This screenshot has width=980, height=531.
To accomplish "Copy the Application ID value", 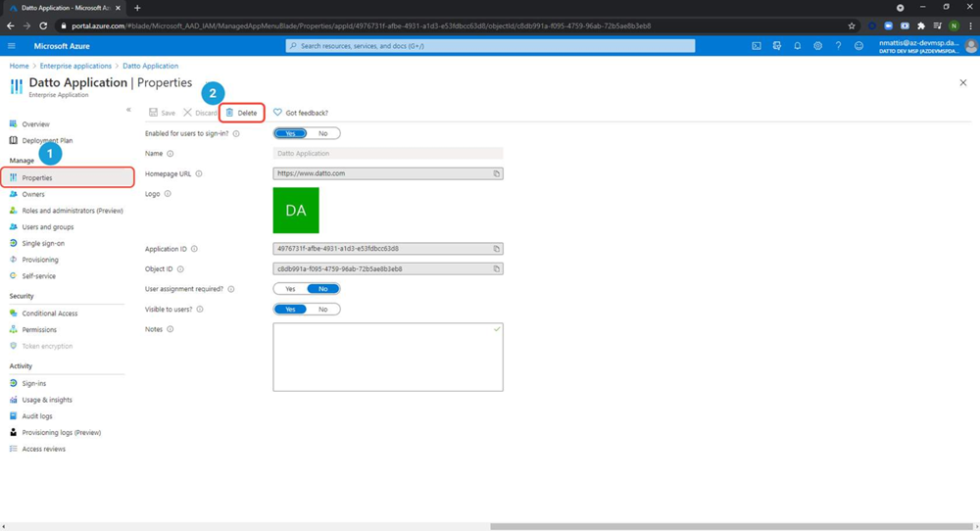I will (497, 249).
